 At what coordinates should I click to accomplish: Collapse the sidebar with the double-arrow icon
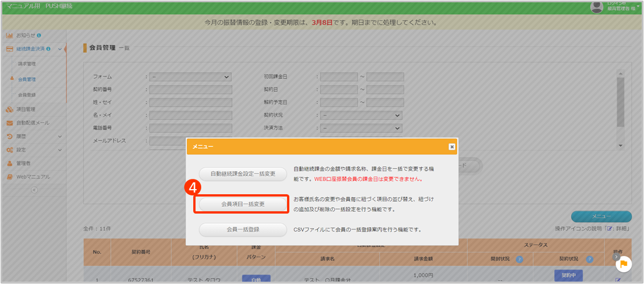coord(34,190)
